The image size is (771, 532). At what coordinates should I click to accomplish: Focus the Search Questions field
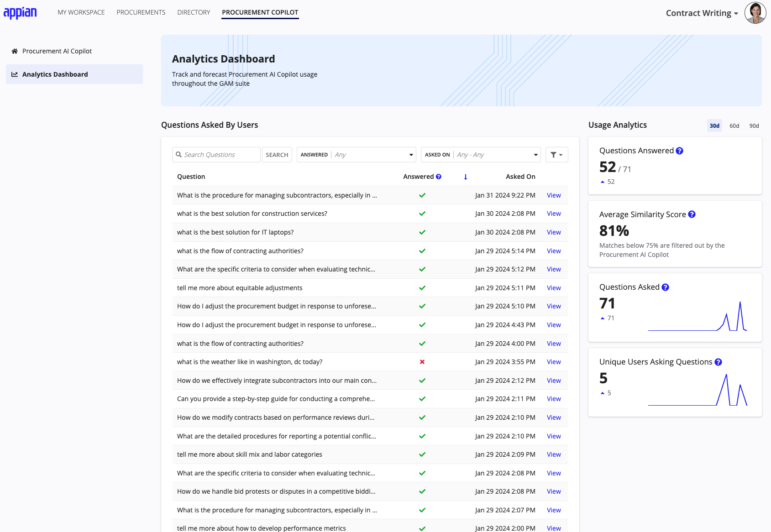point(216,155)
